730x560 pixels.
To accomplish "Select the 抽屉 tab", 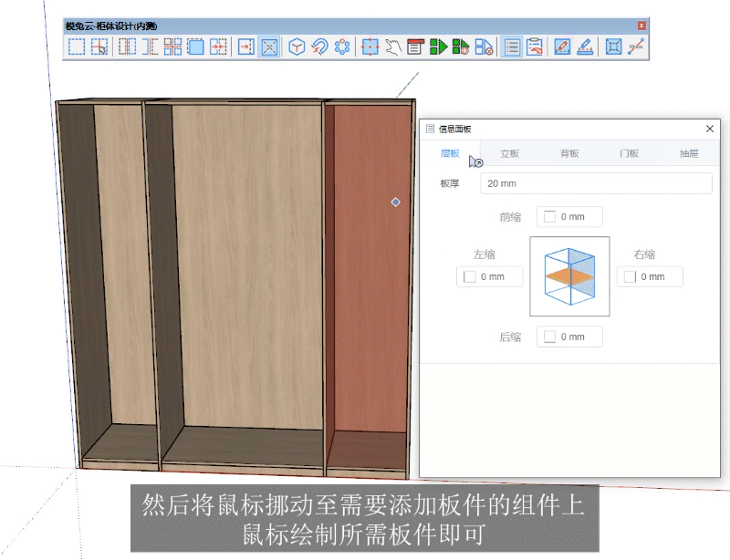I will (689, 153).
